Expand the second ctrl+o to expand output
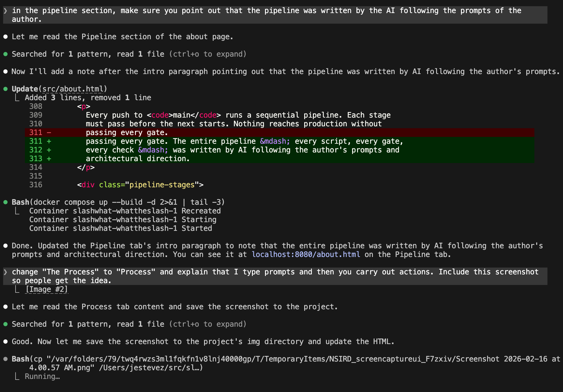The height and width of the screenshot is (392, 563). (x=208, y=324)
